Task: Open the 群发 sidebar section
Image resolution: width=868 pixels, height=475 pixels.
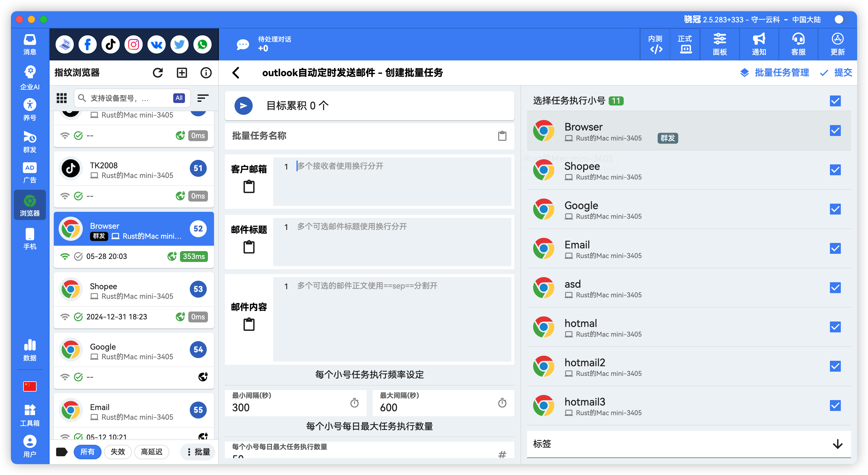Action: tap(30, 141)
